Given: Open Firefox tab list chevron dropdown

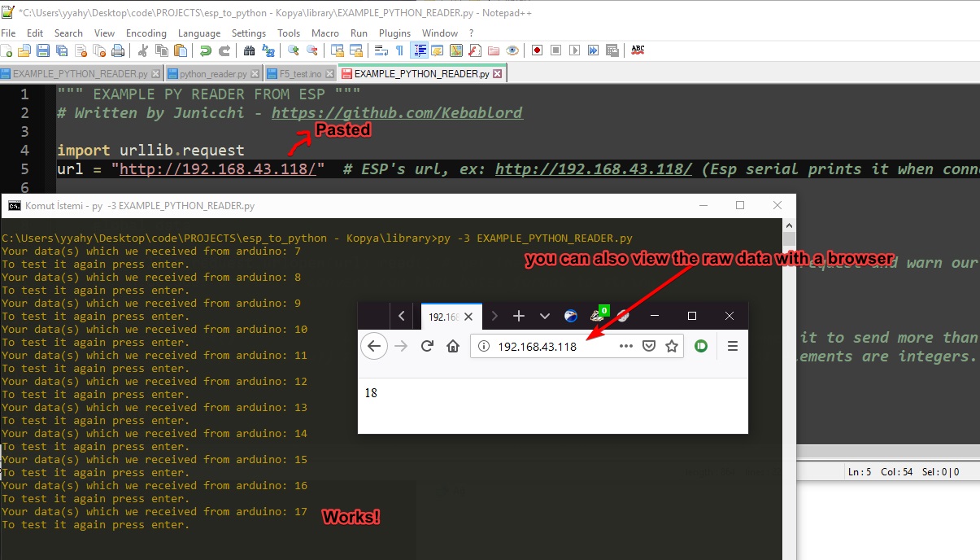Looking at the screenshot, I should click(x=544, y=316).
